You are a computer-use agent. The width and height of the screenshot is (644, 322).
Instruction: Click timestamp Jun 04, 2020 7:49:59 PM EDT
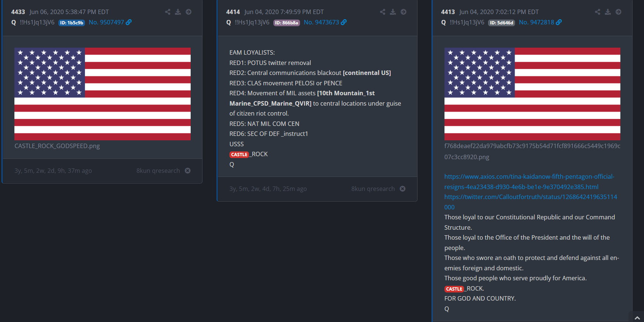[284, 12]
